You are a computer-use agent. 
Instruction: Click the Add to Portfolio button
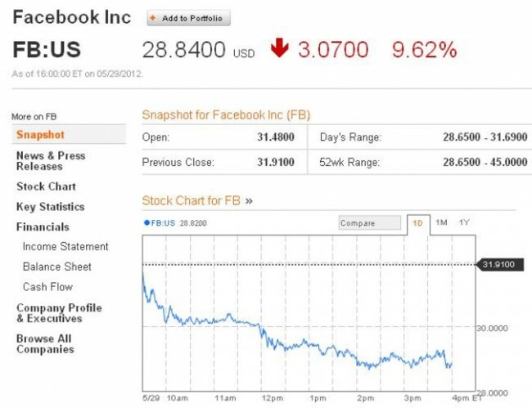pyautogui.click(x=189, y=18)
